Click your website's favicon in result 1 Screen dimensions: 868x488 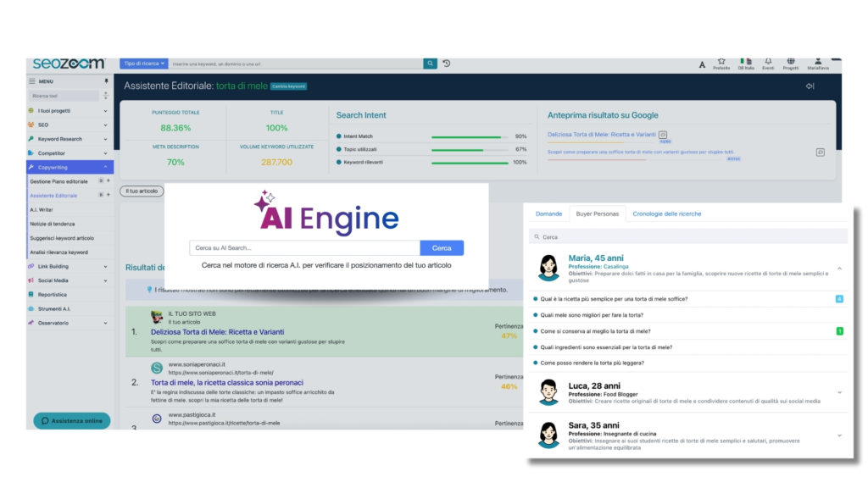coord(157,317)
